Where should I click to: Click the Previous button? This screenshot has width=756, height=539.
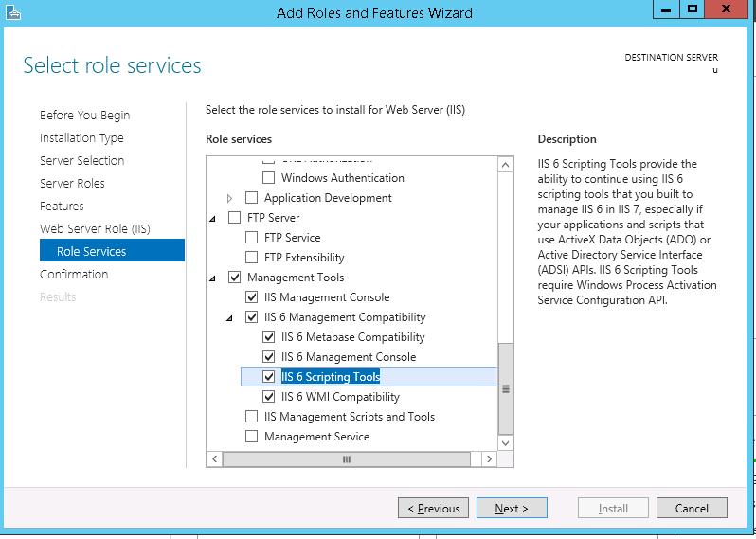433,509
